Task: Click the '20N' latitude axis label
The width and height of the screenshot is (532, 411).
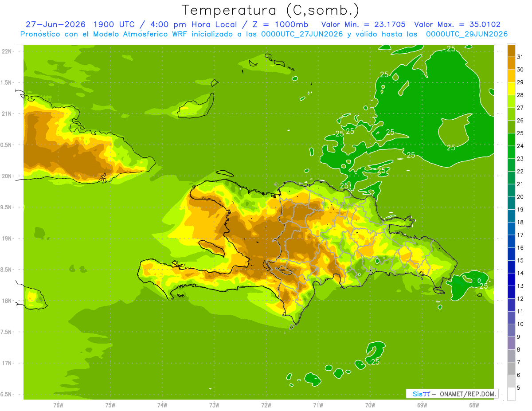Action: coord(7,176)
